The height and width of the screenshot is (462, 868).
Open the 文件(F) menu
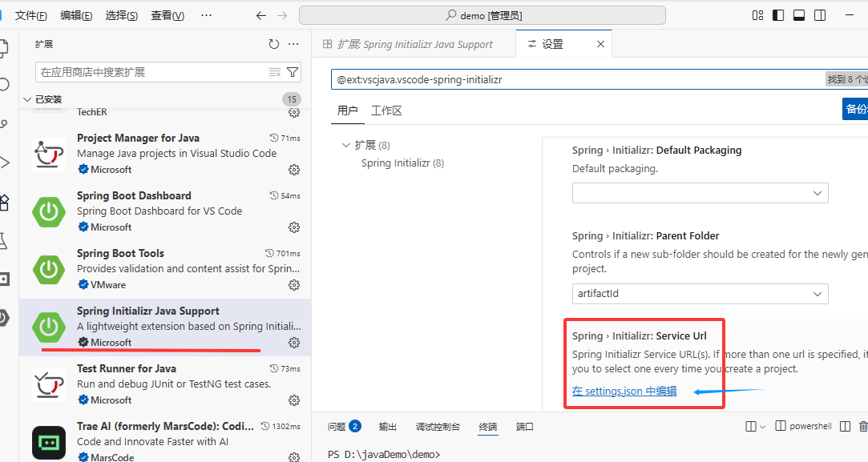[31, 15]
